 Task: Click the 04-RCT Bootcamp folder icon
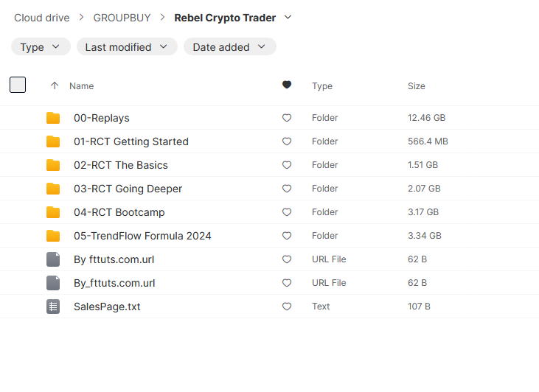pos(53,212)
